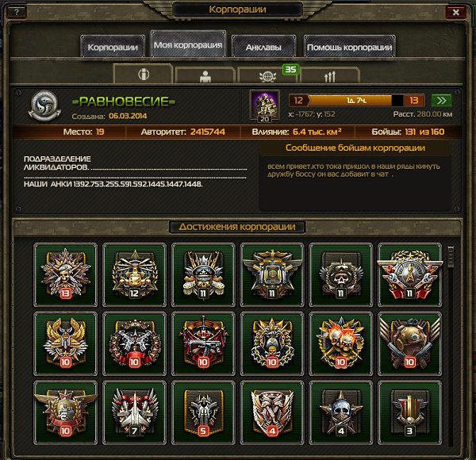Open the jet fighter achievement level 7
The width and height of the screenshot is (476, 460).
tap(135, 412)
